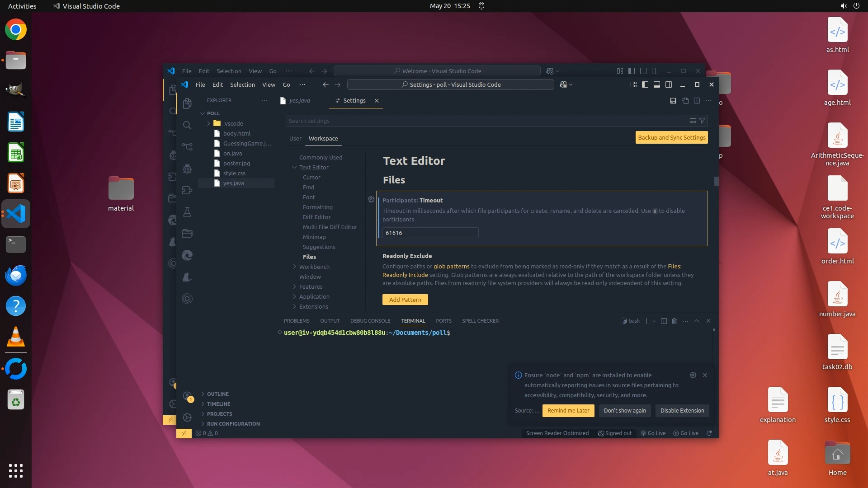Image resolution: width=868 pixels, height=488 pixels.
Task: Open Settings JSON file icon in editor toolbar
Action: (685, 101)
